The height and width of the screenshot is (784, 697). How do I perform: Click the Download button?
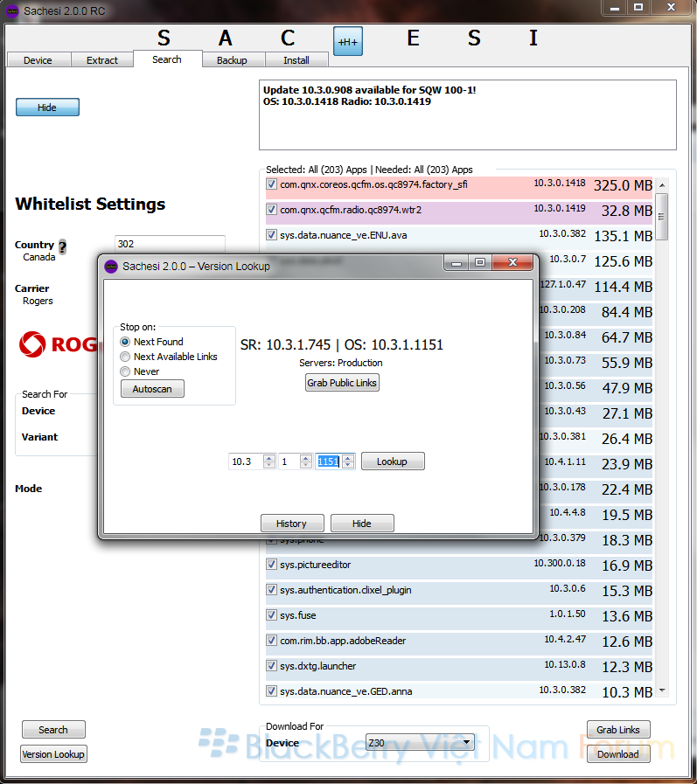618,754
